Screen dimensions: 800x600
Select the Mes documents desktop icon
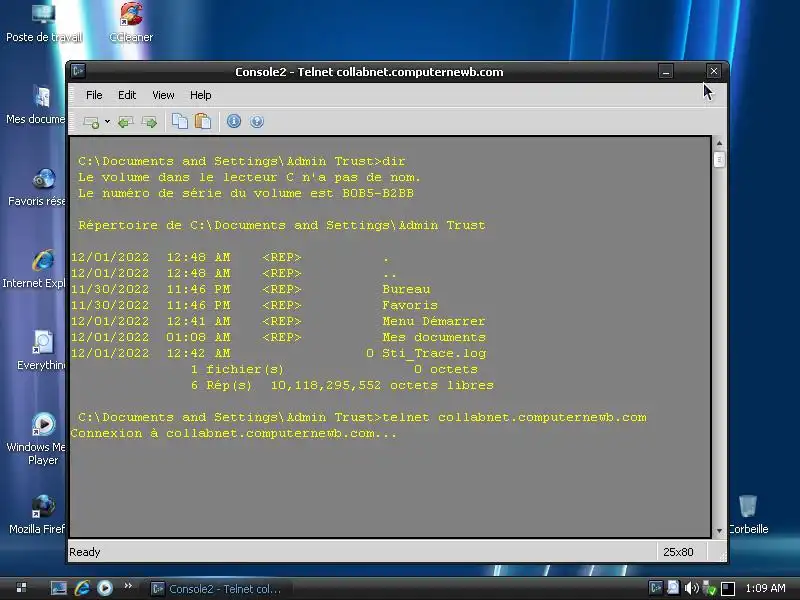pos(36,105)
